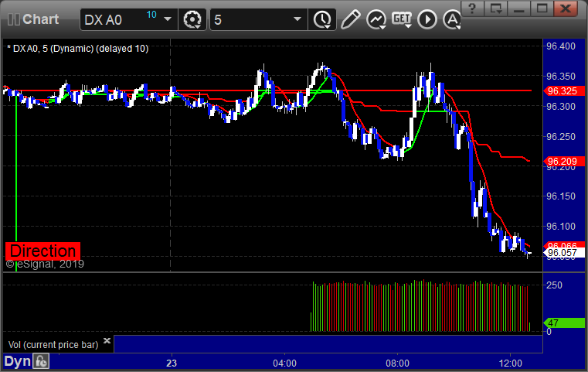The width and height of the screenshot is (588, 372).
Task: Open the studies chart-line menu
Action: (376, 19)
